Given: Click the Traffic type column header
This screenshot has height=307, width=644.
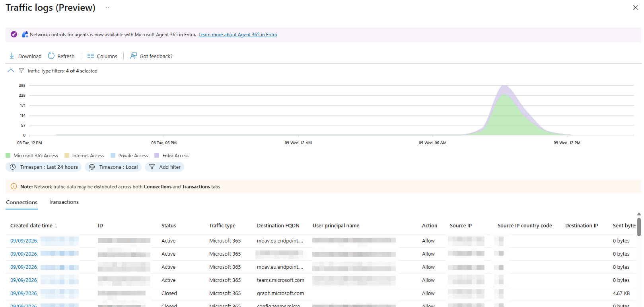Looking at the screenshot, I should (222, 225).
